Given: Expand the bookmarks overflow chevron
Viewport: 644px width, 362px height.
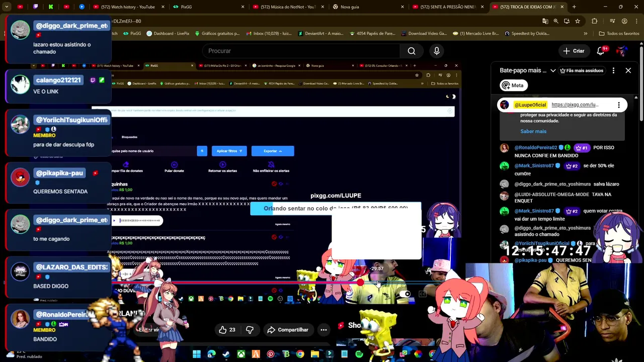Looking at the screenshot, I should (585, 34).
